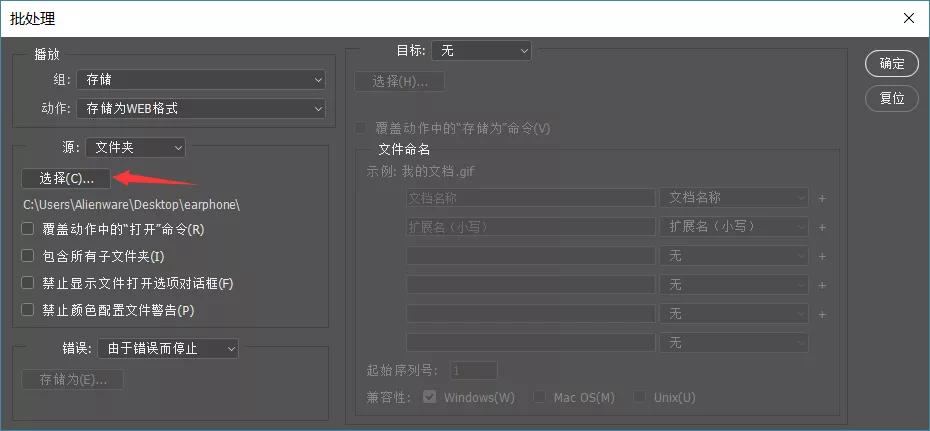Click the plus icon beside first 文档名称 row

pyautogui.click(x=822, y=198)
